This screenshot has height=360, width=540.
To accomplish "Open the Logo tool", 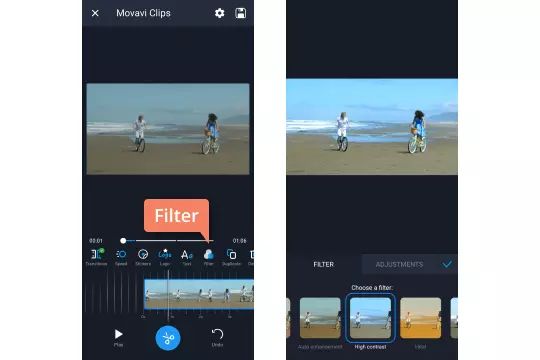I will click(x=165, y=257).
